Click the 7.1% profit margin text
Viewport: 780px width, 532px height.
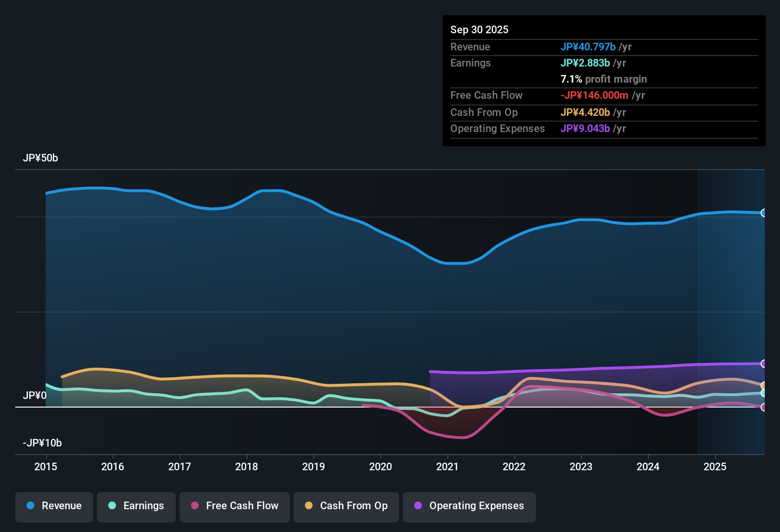pos(603,79)
